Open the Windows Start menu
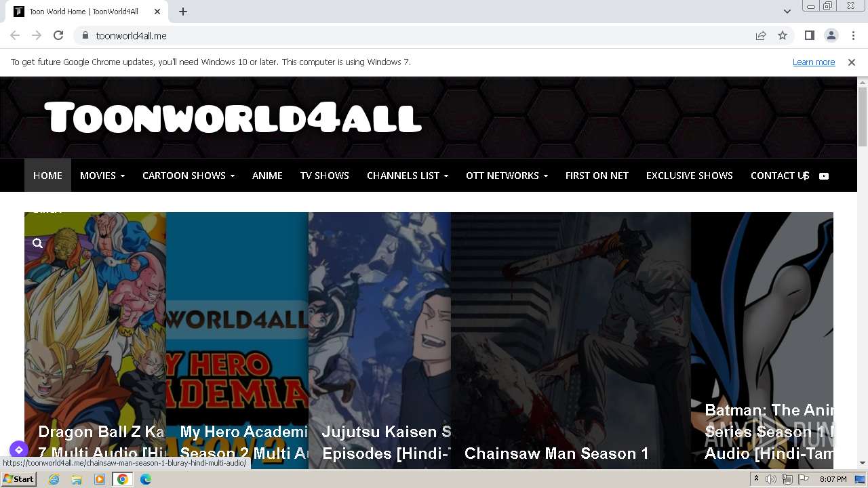 18,479
